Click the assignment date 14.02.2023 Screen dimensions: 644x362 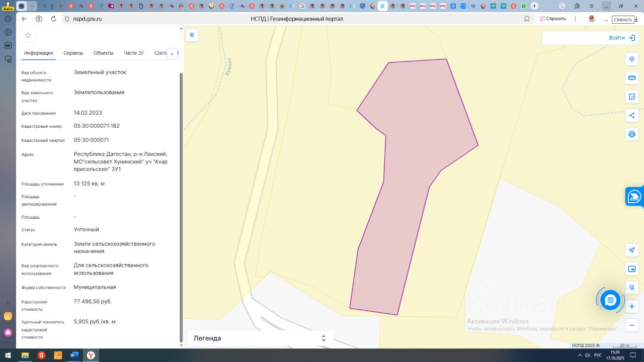click(x=88, y=113)
